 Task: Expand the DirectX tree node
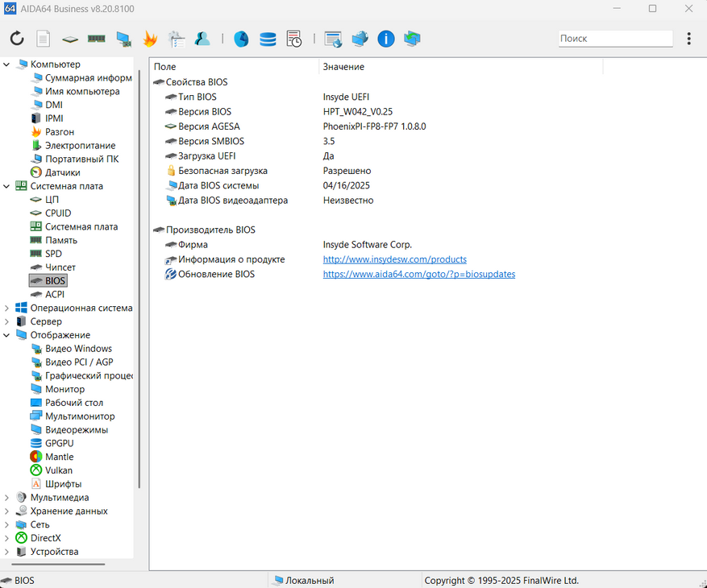click(6, 538)
